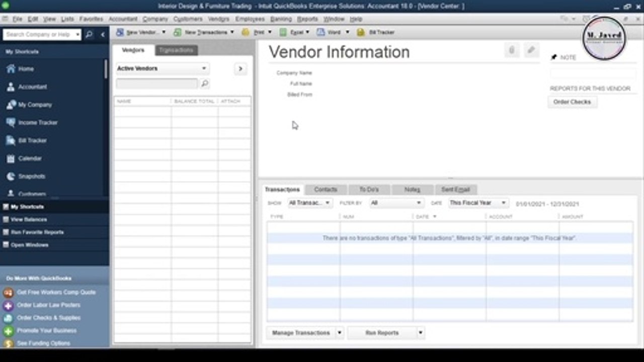
Task: Switch to the Transactions tab in vendor list
Action: click(176, 50)
